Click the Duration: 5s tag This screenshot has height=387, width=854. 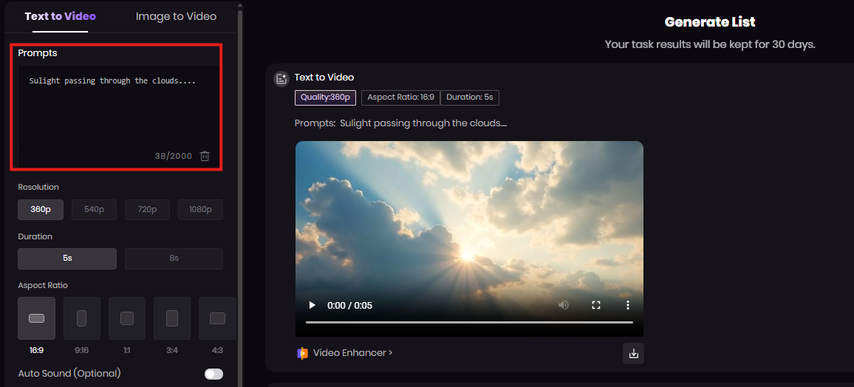469,97
